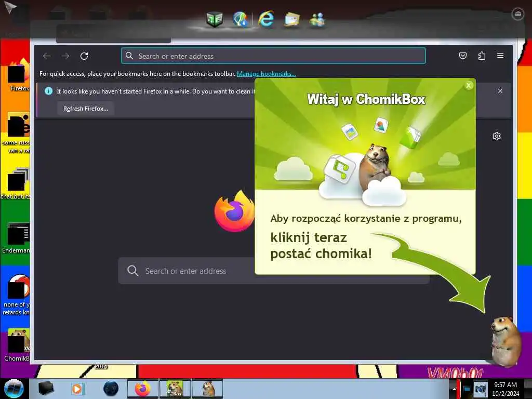Screen dimensions: 532x399
Task: Launch the globe download dock icon
Action: tap(240, 19)
